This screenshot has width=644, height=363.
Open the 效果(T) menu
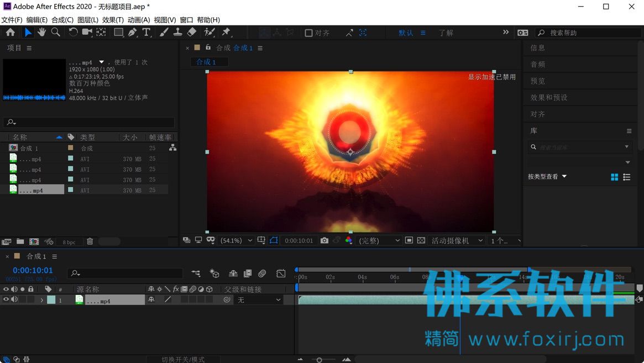click(113, 20)
